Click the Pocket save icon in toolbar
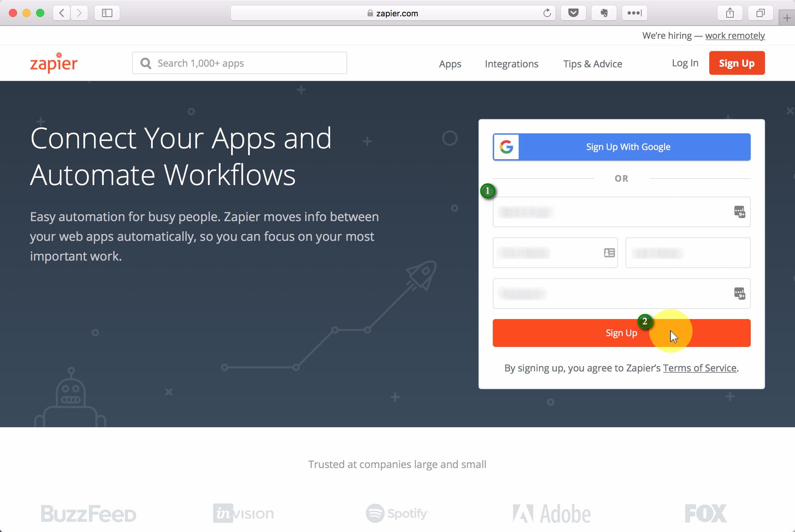 click(573, 13)
